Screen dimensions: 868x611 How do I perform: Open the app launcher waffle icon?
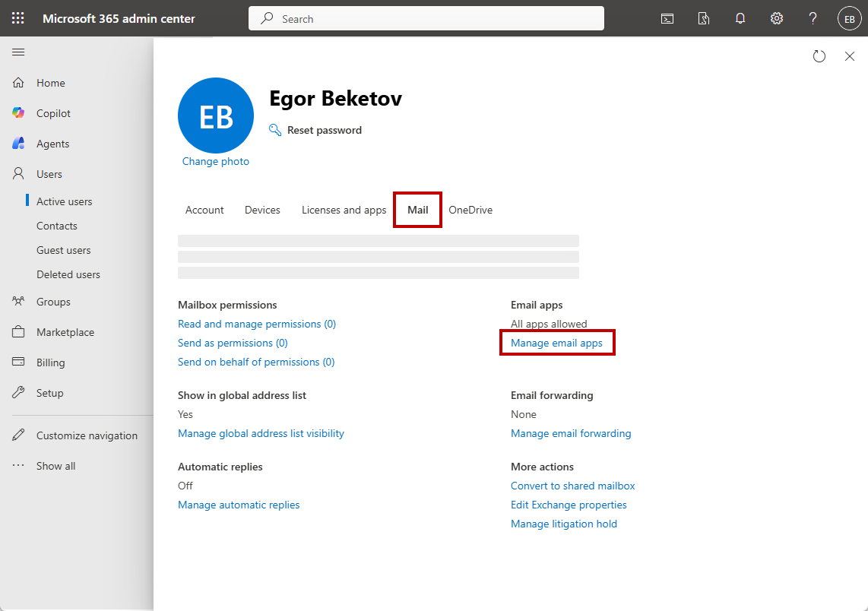coord(18,18)
